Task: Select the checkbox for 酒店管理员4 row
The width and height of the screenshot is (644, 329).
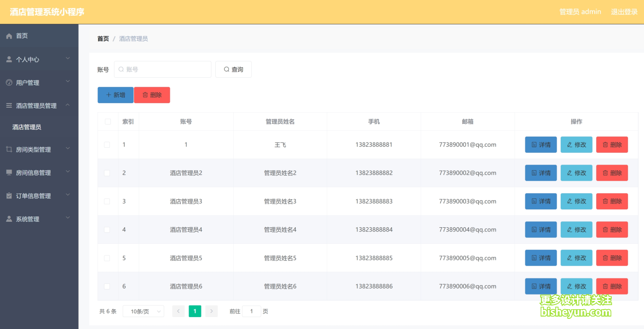Action: point(107,229)
